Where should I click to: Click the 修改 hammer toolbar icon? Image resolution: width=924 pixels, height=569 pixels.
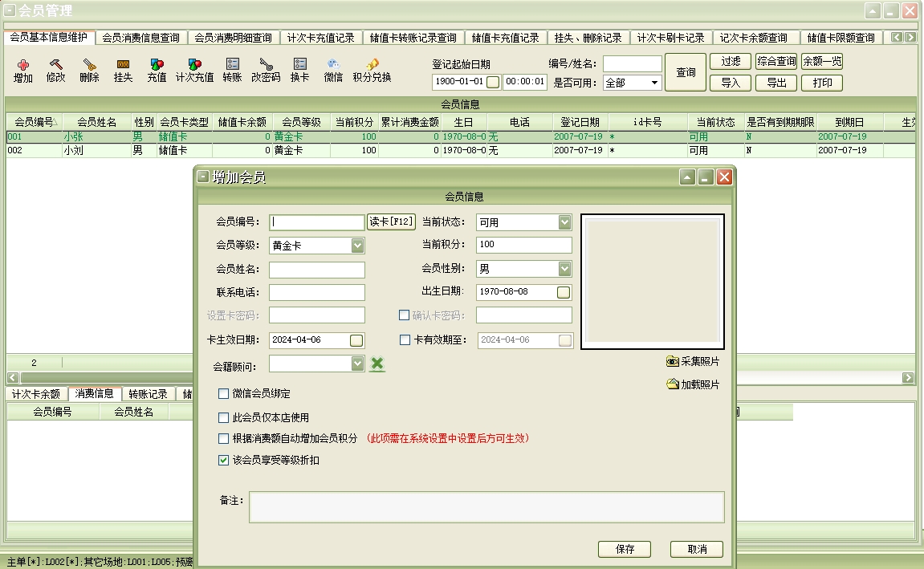tap(55, 65)
